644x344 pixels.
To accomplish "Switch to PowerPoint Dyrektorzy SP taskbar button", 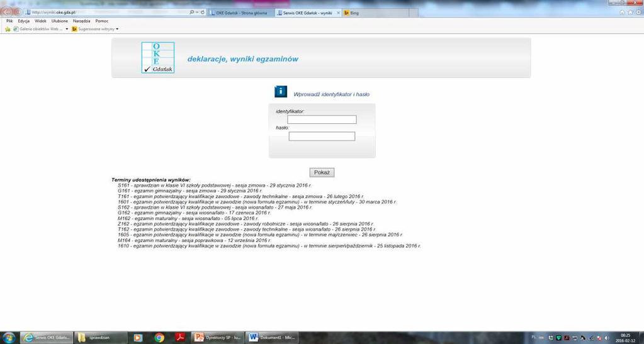I will [x=218, y=338].
